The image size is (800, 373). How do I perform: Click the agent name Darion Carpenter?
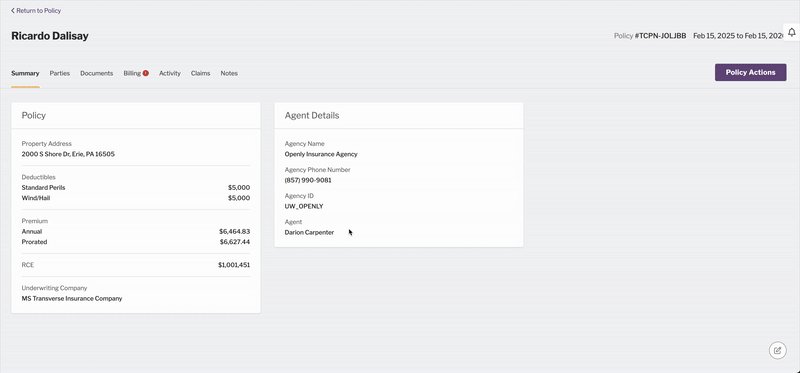pyautogui.click(x=309, y=232)
